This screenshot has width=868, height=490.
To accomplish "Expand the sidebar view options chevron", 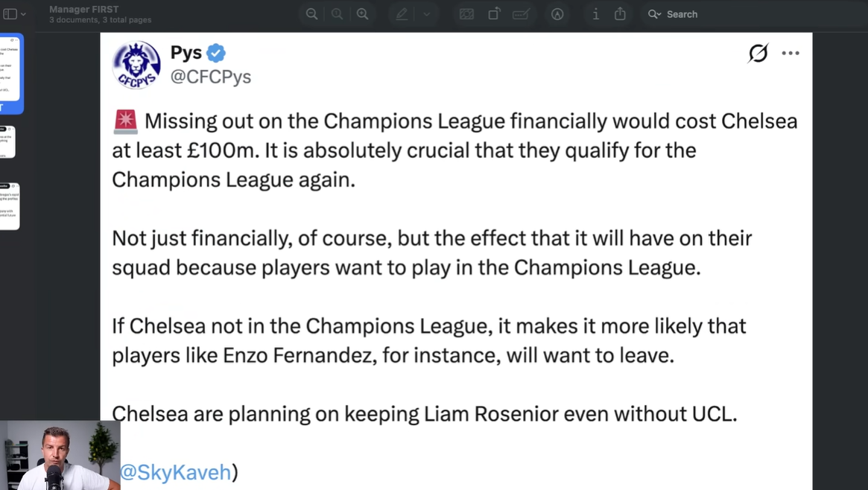I will (23, 14).
